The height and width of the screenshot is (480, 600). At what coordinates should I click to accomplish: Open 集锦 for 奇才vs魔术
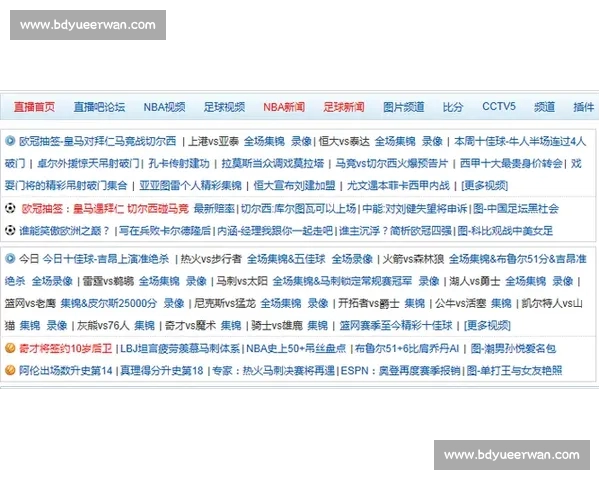tap(231, 326)
